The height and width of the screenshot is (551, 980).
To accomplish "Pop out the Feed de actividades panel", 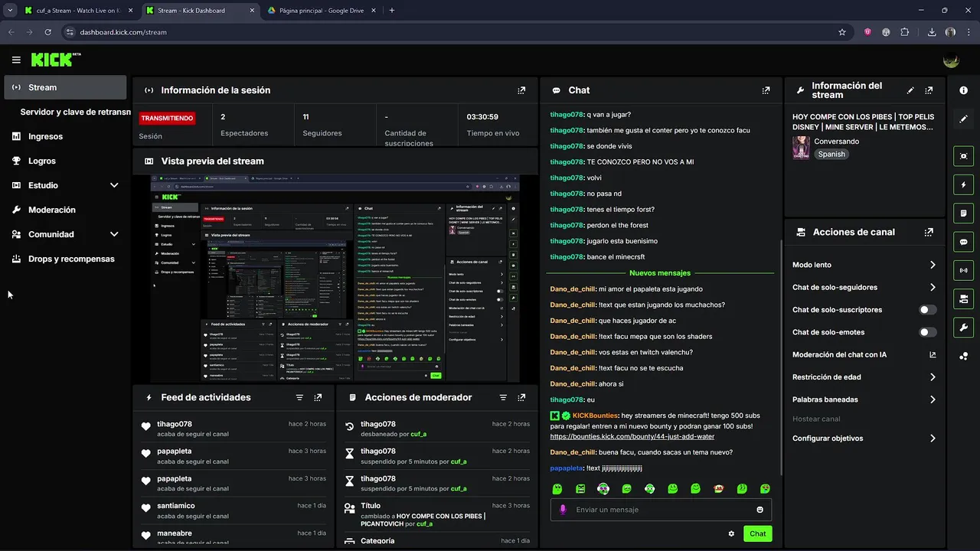I will click(318, 398).
